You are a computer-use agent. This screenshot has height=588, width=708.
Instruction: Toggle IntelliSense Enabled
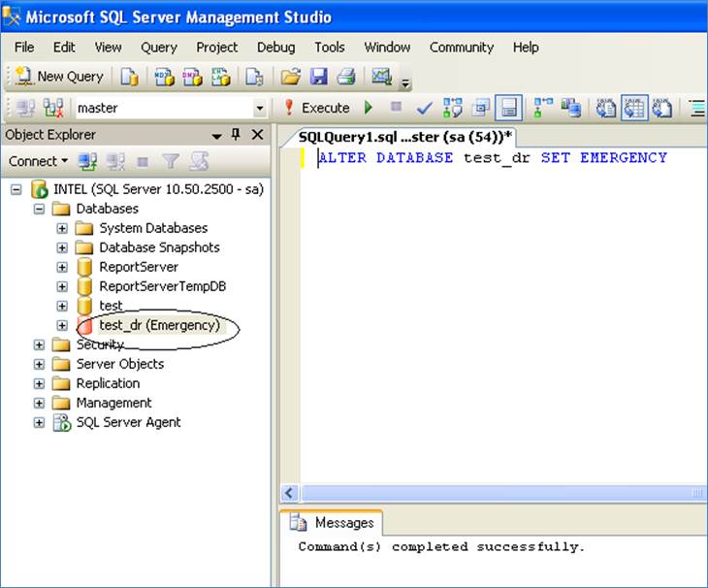[509, 108]
